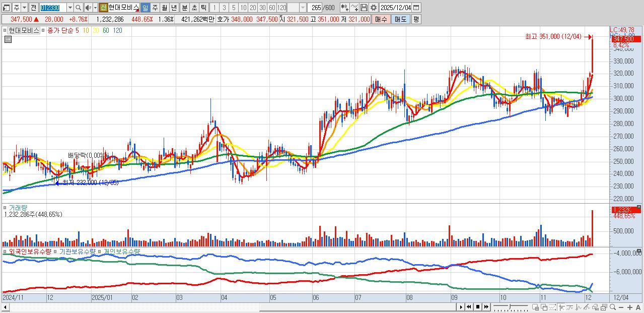Switch to daily chart 일 tab

(x=145, y=8)
